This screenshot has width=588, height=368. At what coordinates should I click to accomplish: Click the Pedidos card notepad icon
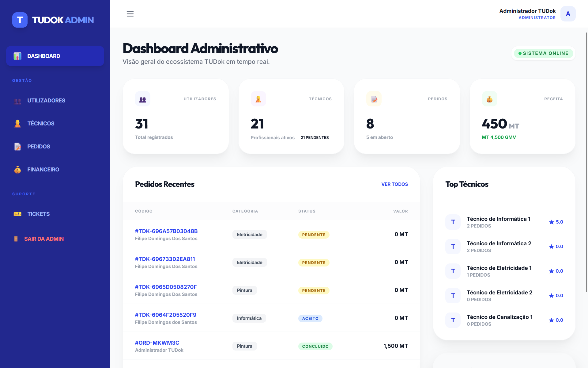coord(374,99)
